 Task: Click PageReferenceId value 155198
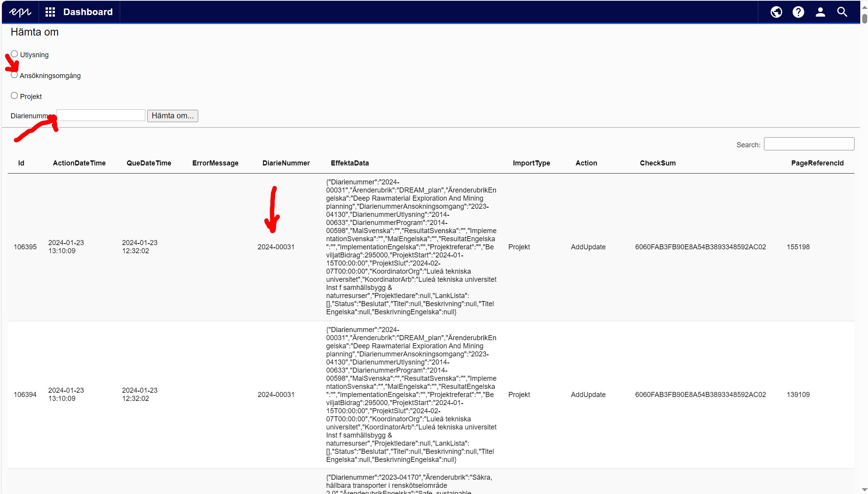tap(798, 247)
